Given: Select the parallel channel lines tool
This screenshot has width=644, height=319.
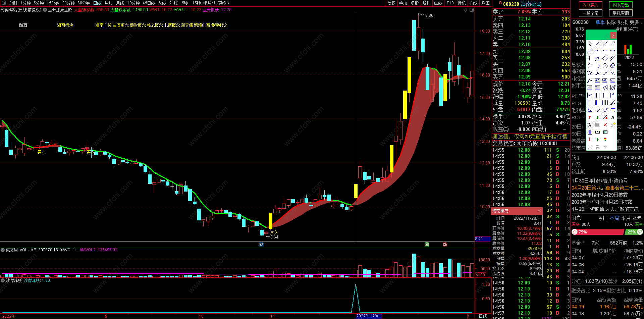Looking at the screenshot, I should point(605,58).
